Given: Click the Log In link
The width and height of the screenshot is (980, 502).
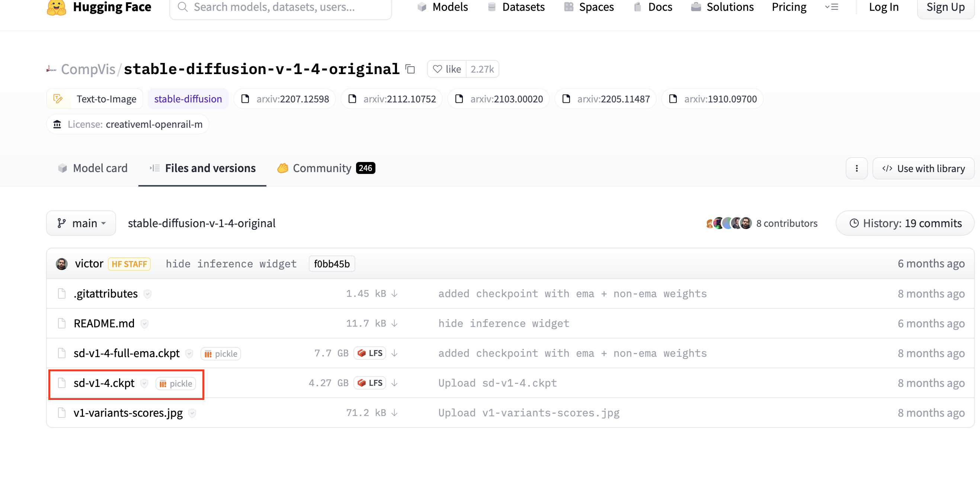Looking at the screenshot, I should tap(884, 7).
